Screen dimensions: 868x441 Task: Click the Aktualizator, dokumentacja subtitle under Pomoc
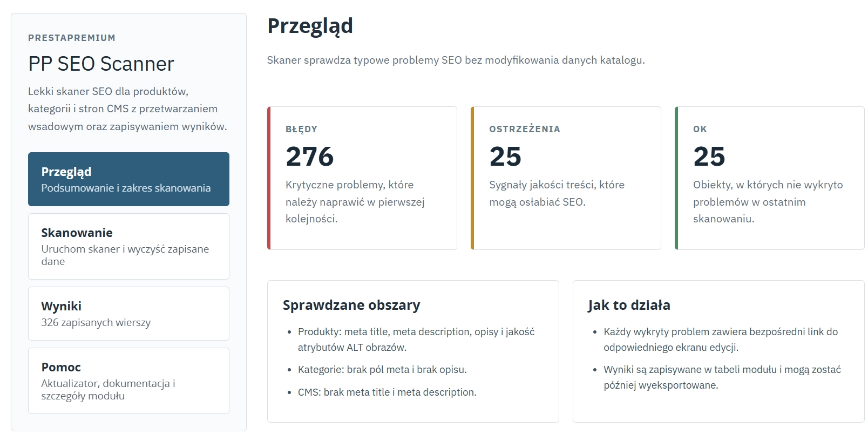pyautogui.click(x=108, y=388)
